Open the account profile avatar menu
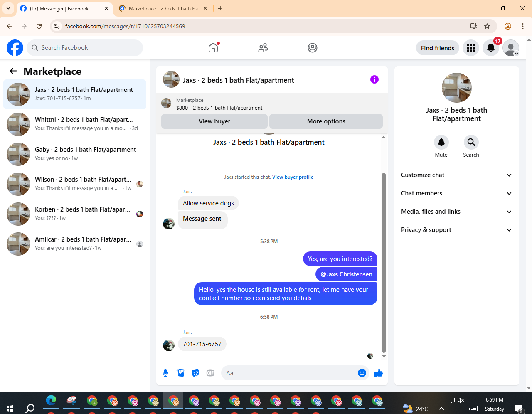 point(511,48)
